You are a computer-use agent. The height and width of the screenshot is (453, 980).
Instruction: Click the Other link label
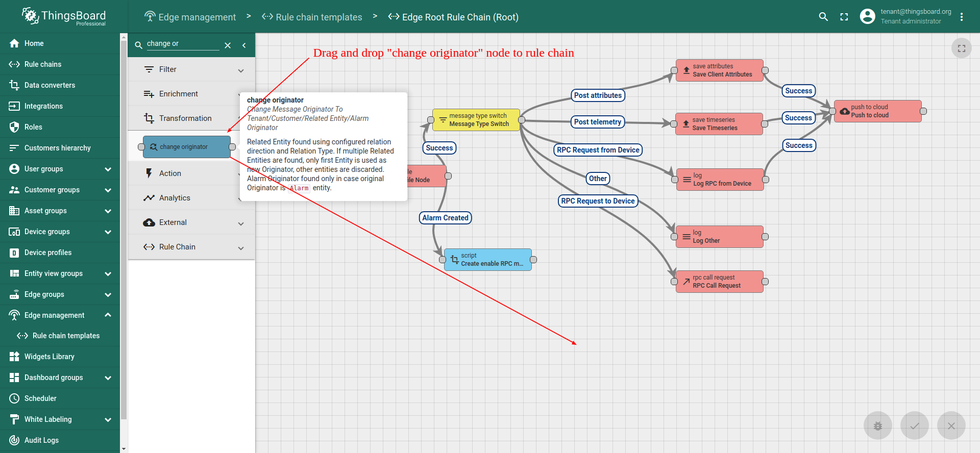tap(598, 179)
